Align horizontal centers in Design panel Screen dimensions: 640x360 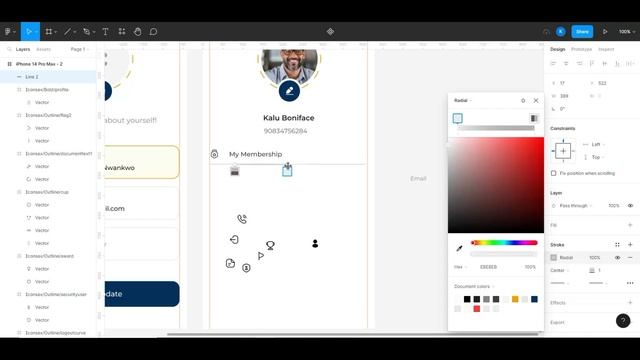[566, 64]
